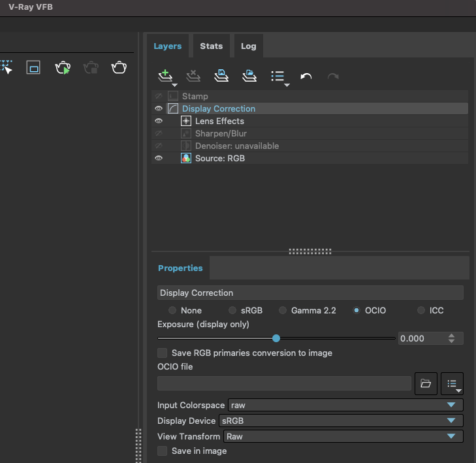Hide the Lens Effects layer
This screenshot has height=463, width=476.
pos(159,121)
